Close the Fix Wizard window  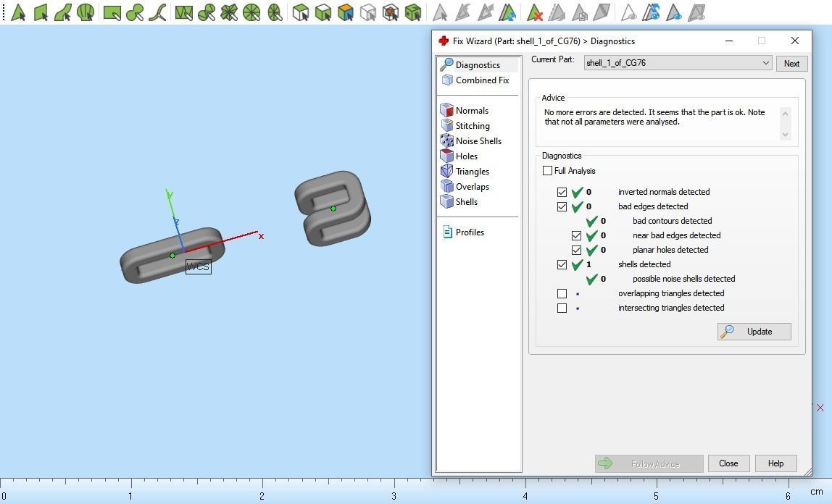pos(794,41)
